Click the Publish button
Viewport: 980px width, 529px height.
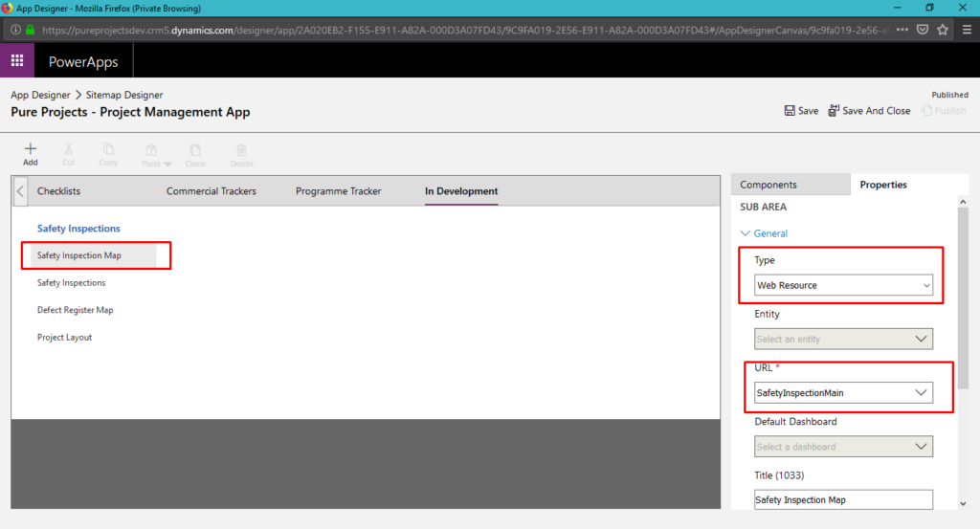click(944, 111)
